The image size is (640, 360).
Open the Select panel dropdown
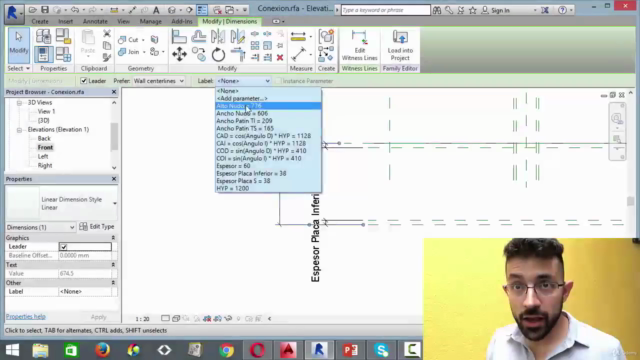tap(18, 68)
